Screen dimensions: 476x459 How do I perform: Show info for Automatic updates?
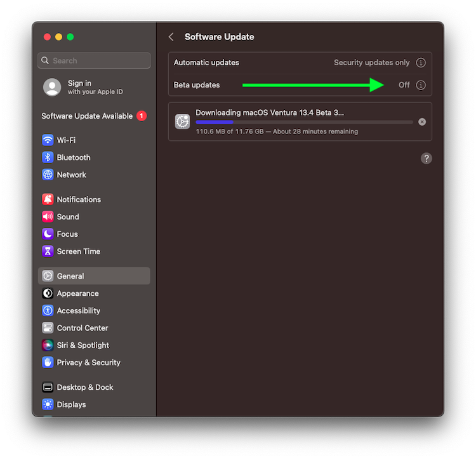point(420,63)
